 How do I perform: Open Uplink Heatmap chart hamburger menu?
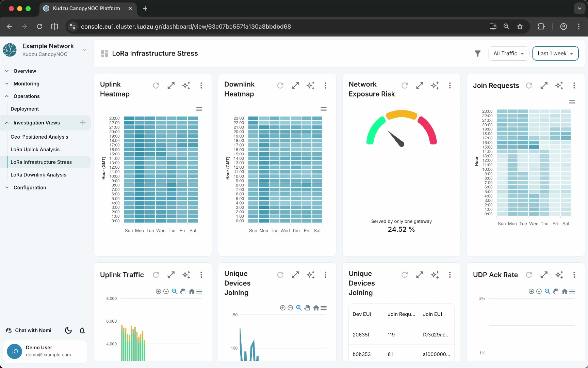coord(199,109)
